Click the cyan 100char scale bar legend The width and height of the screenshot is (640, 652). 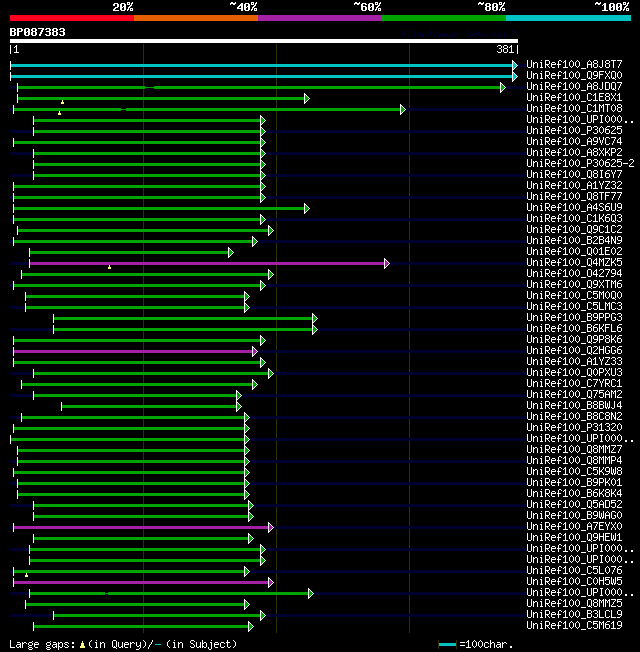pyautogui.click(x=447, y=645)
